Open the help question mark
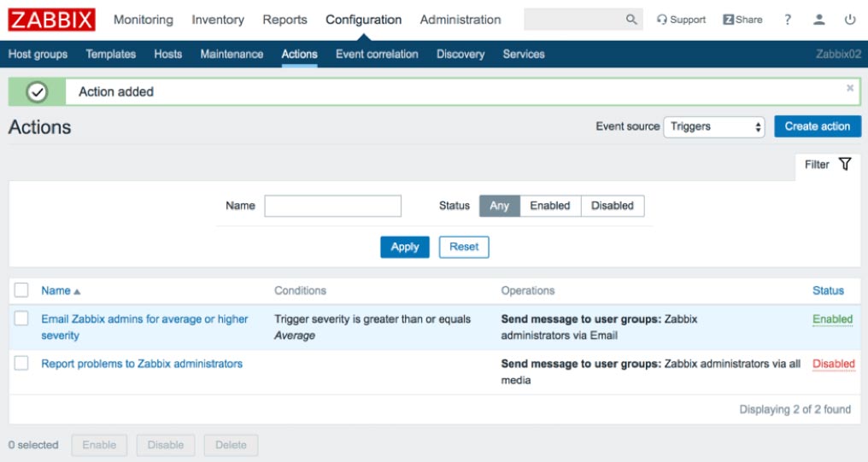 [787, 20]
